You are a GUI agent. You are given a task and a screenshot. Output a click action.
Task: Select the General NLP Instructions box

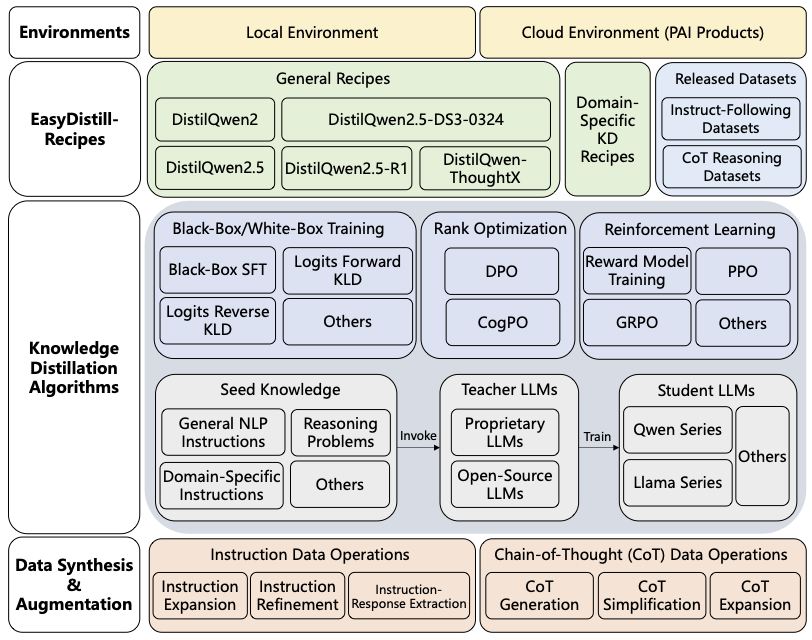click(223, 432)
